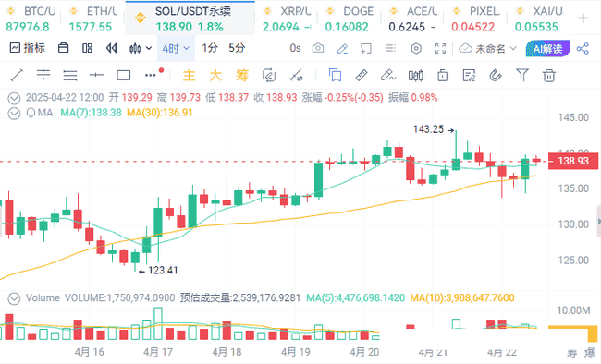Click the 4月 18 date label
The height and width of the screenshot is (364, 601).
coord(227,352)
